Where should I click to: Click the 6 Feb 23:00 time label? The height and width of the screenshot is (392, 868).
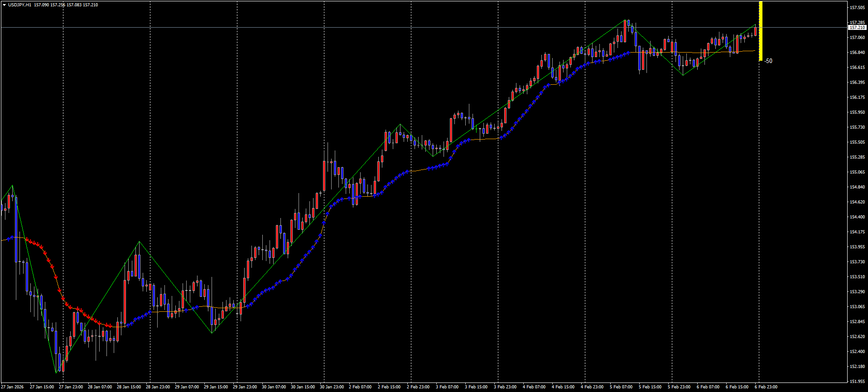click(766, 387)
